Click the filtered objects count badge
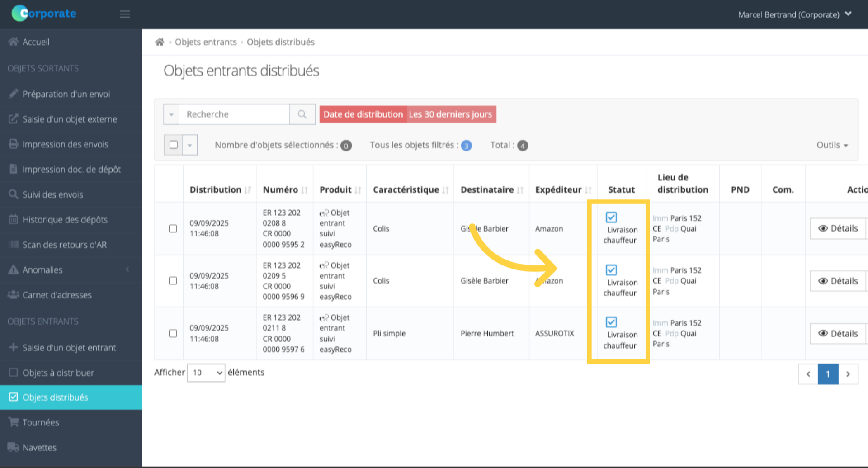 (x=466, y=146)
